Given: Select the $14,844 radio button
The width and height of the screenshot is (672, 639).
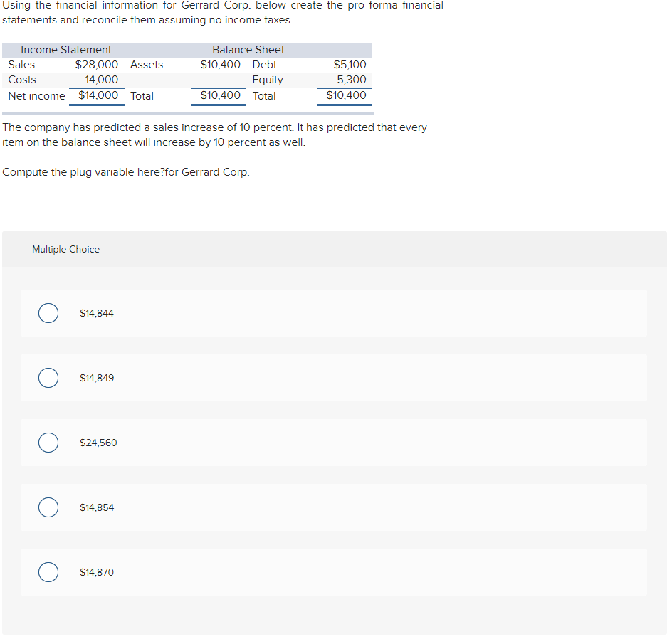Looking at the screenshot, I should (x=48, y=313).
